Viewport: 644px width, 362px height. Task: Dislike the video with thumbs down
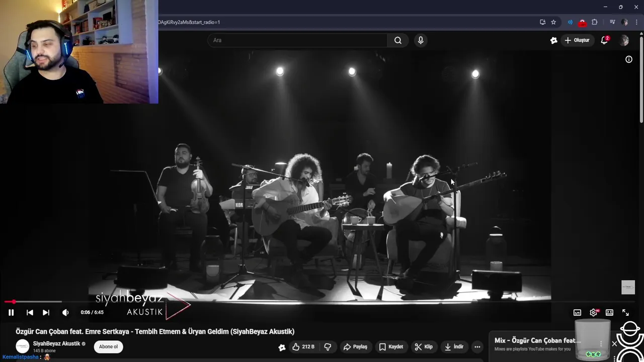[328, 347]
